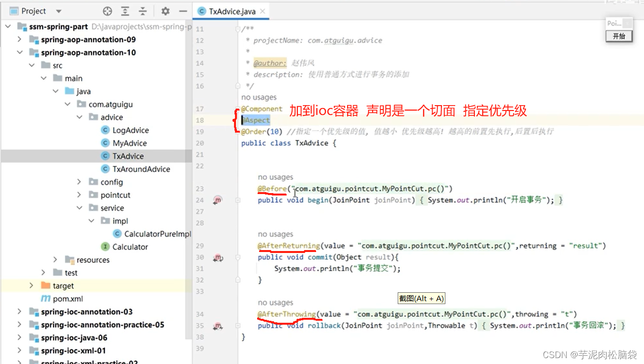
Task: Click the 截图(Alt + A) tooltip
Action: click(x=421, y=298)
